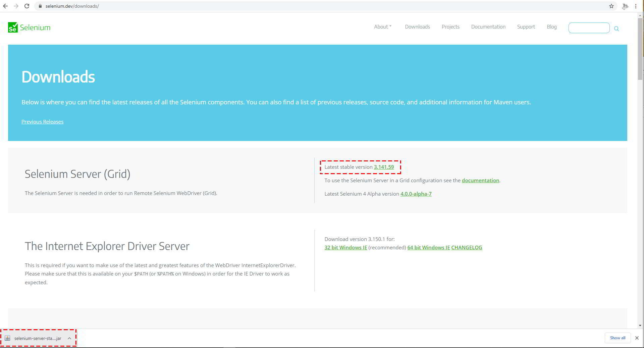This screenshot has width=644, height=348.
Task: Expand options for downloaded jar file
Action: [69, 338]
